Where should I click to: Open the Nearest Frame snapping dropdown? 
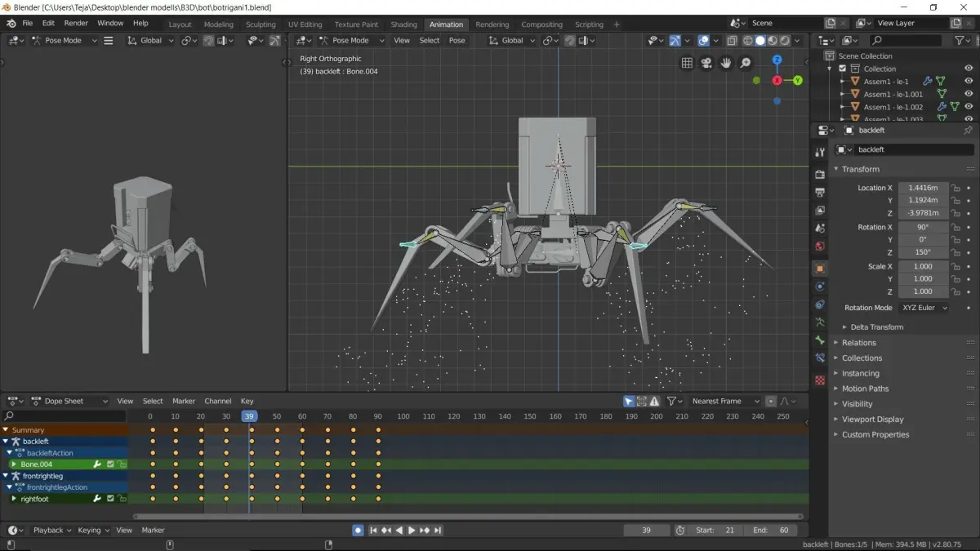coord(726,401)
